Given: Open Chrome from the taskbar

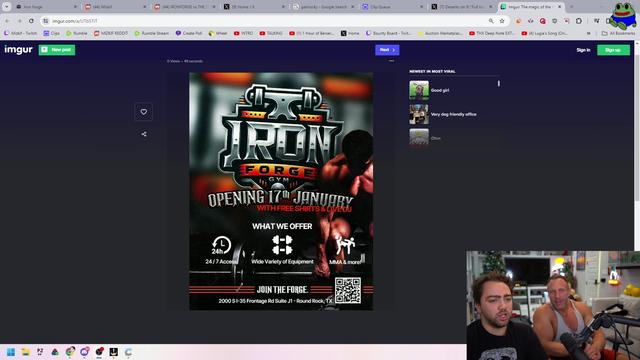Looking at the screenshot, I should (70, 351).
